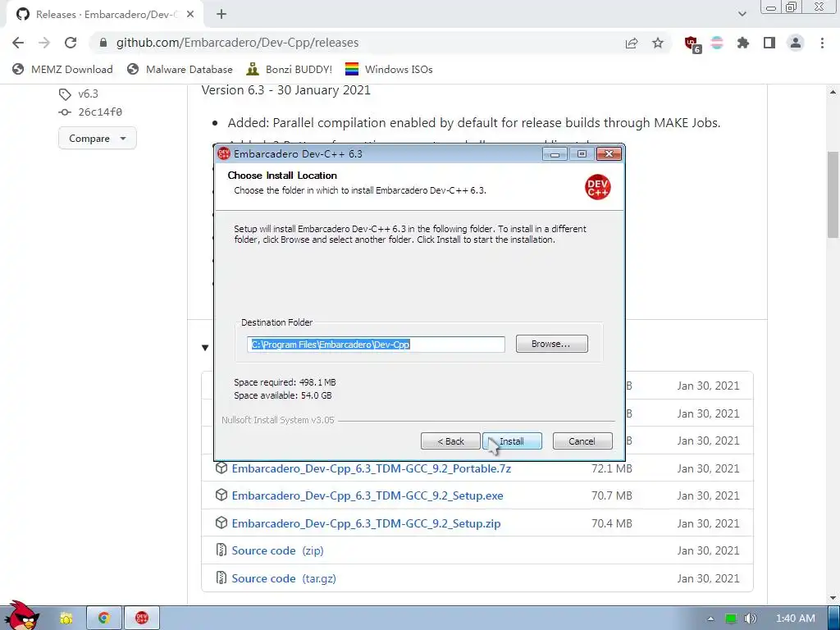840x630 pixels.
Task: Click the scrollbar down arrow
Action: pos(833,598)
